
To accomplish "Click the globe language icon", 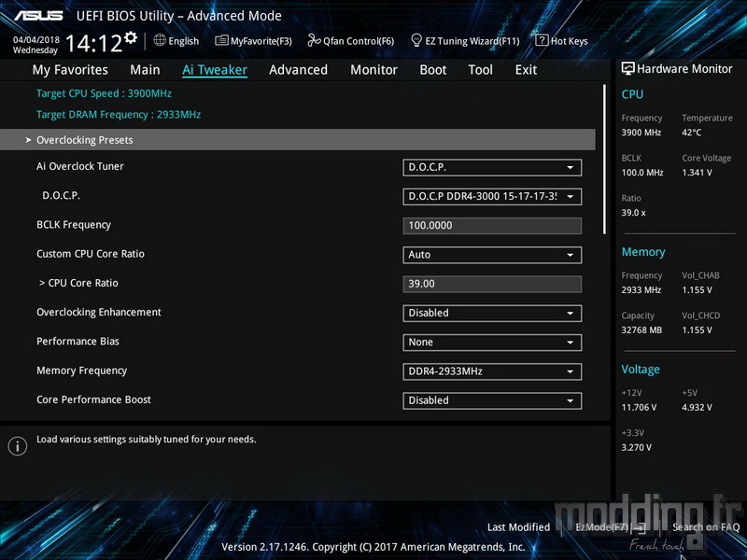I will coord(160,40).
